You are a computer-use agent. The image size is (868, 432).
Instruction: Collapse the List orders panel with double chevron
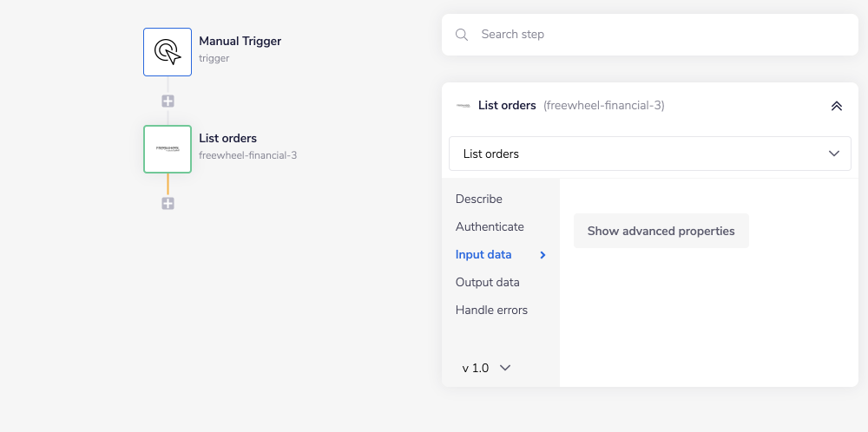point(836,106)
